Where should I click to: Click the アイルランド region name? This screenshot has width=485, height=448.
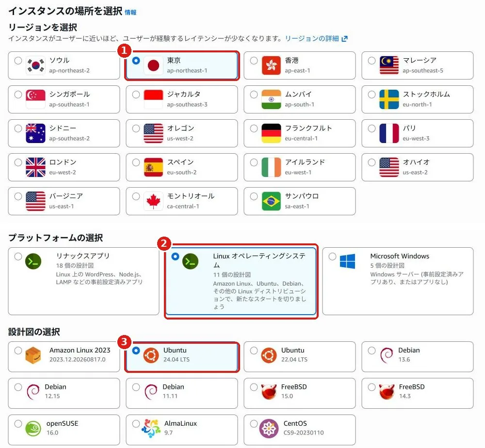click(x=305, y=162)
